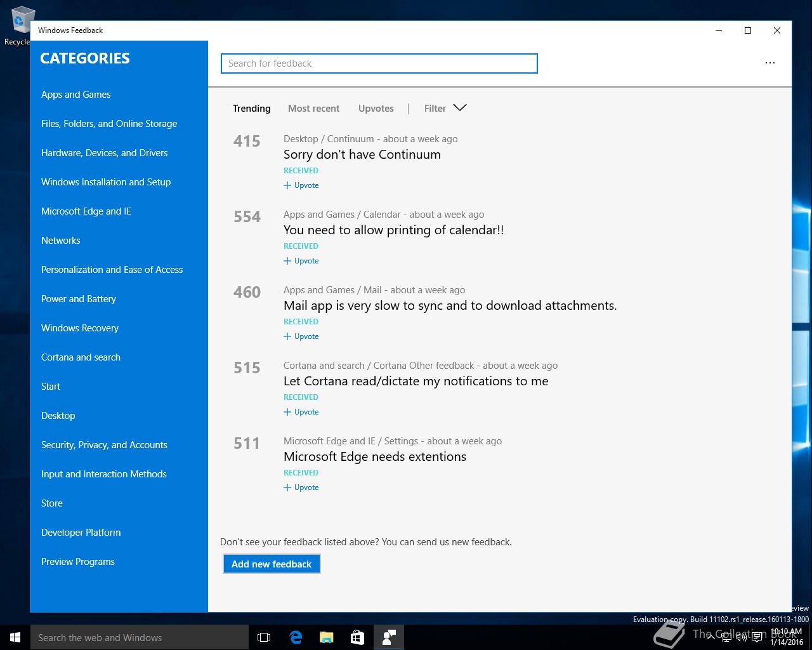Open the Windows Recovery category
This screenshot has height=650, width=812.
tap(80, 328)
